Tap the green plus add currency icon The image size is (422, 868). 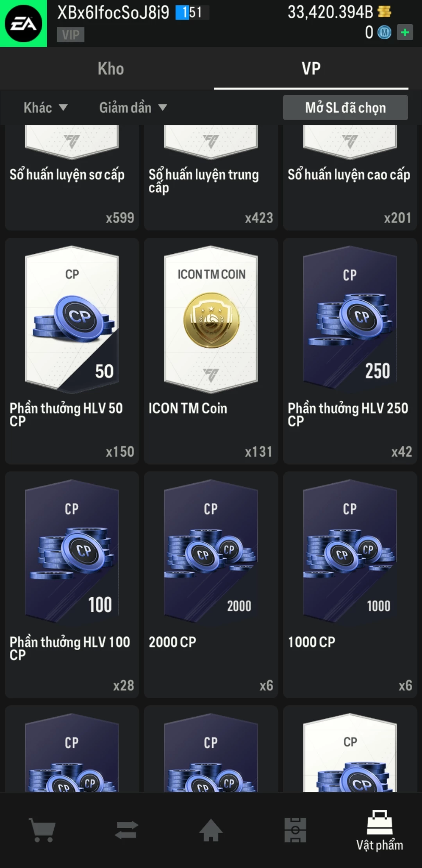405,32
